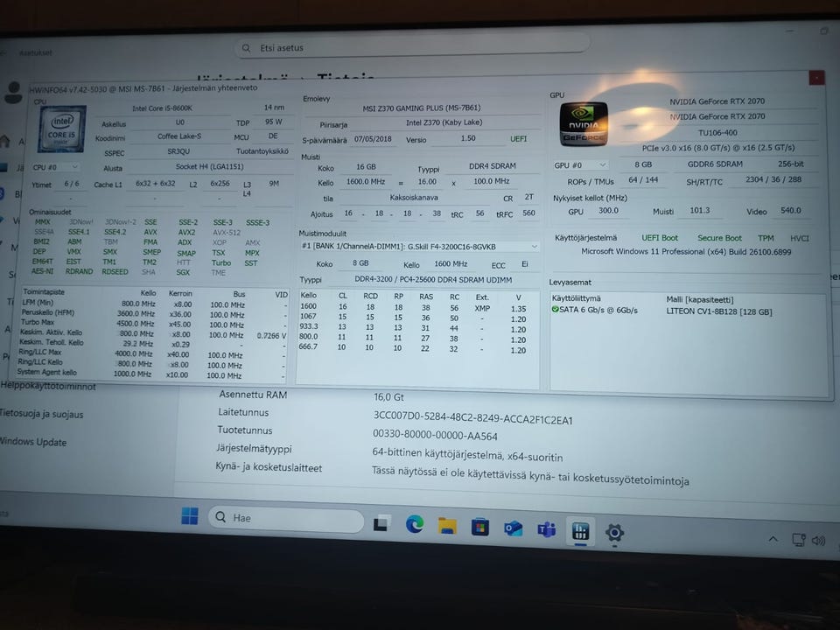Click the TU106-400 GPU codename field
This screenshot has width=840, height=630.
[x=717, y=132]
